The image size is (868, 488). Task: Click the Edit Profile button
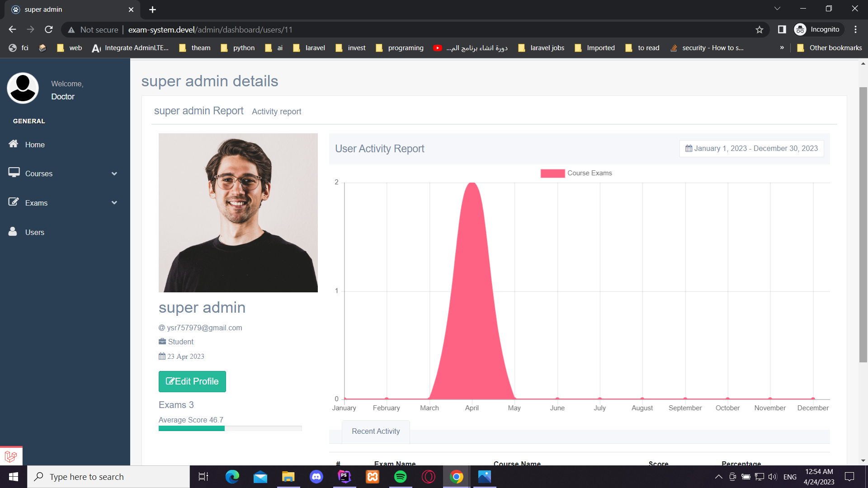(x=192, y=381)
